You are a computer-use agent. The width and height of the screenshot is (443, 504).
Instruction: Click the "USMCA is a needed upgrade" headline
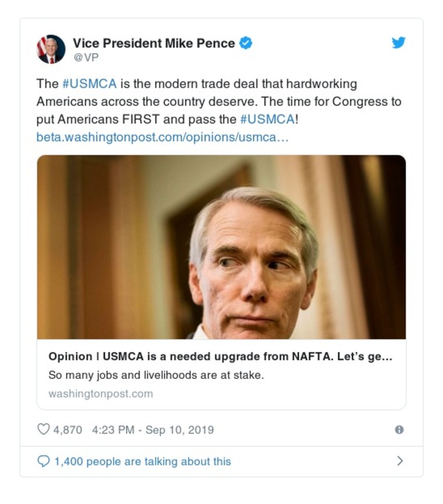[x=220, y=357]
